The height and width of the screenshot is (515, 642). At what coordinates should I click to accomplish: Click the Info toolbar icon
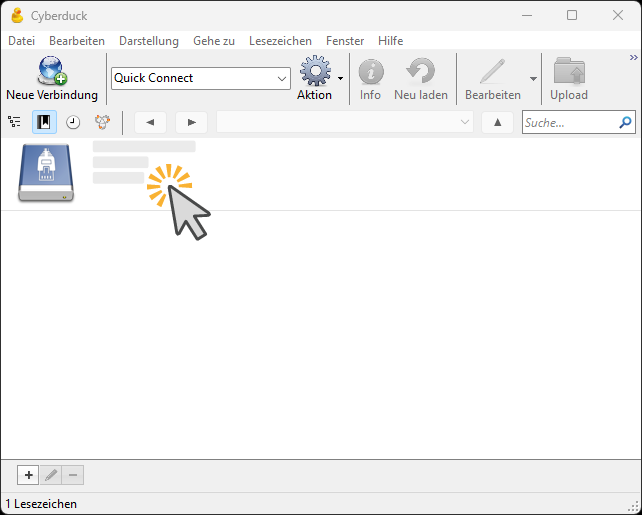(371, 72)
